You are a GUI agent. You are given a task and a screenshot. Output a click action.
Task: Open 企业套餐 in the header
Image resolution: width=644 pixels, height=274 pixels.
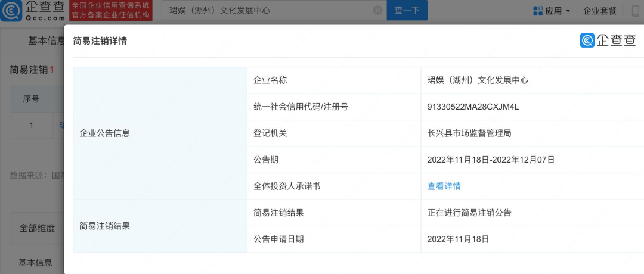[x=600, y=11]
